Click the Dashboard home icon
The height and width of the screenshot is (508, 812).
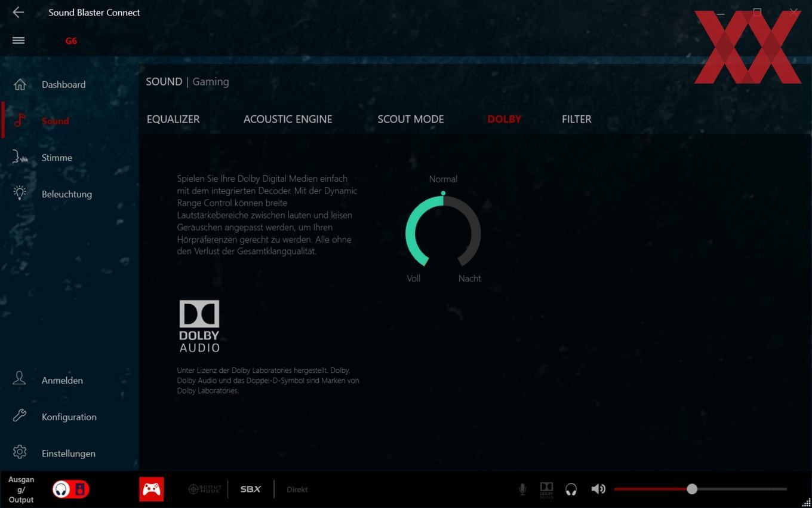(20, 84)
